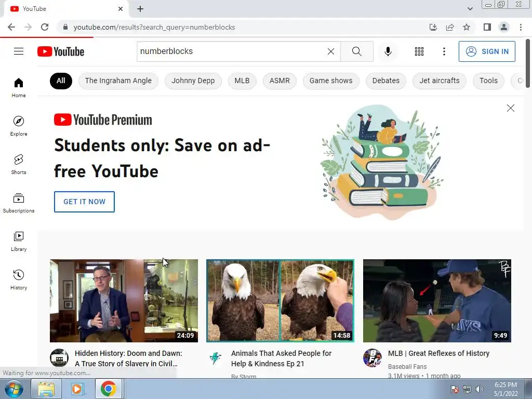This screenshot has width=532, height=399.
Task: Close the YouTube browser tab
Action: pos(121,9)
